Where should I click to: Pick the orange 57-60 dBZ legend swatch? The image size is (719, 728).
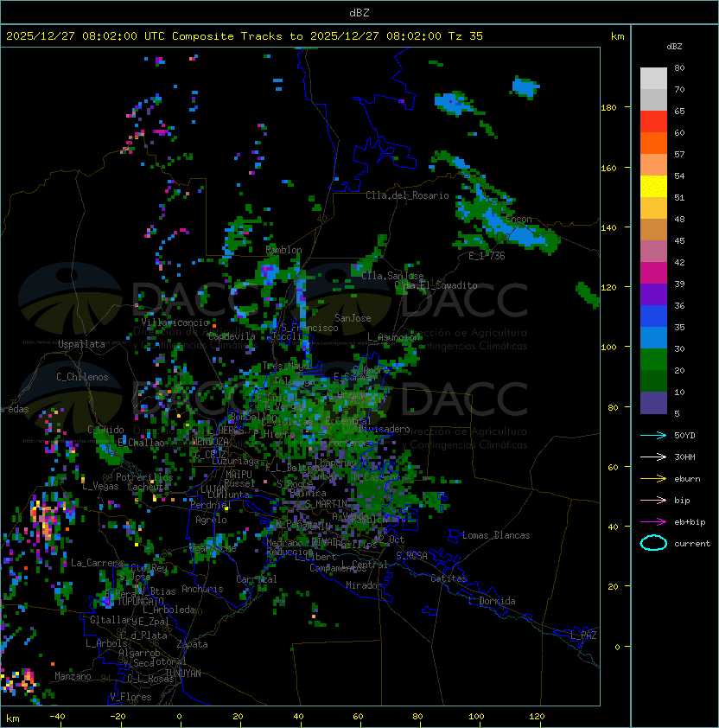pyautogui.click(x=653, y=143)
